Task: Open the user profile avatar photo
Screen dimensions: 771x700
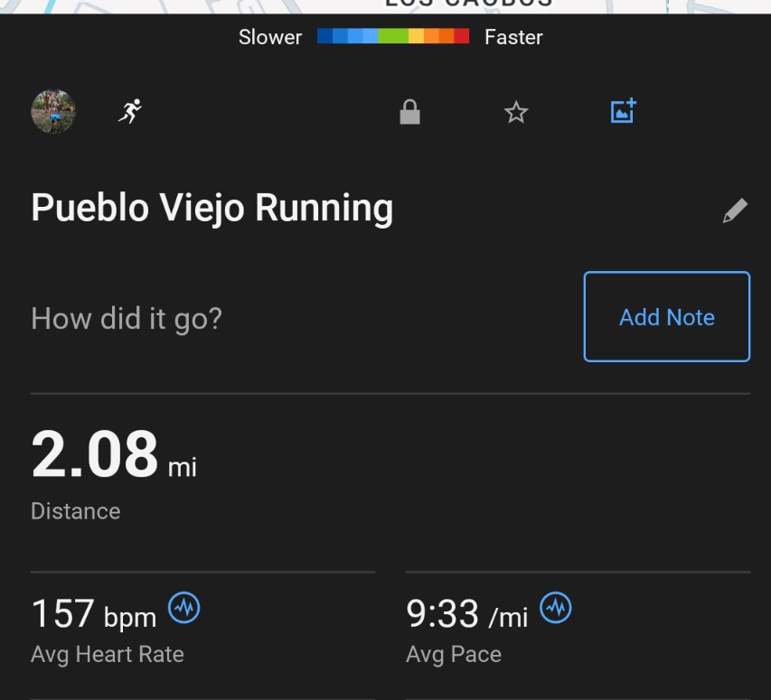Action: [53, 112]
